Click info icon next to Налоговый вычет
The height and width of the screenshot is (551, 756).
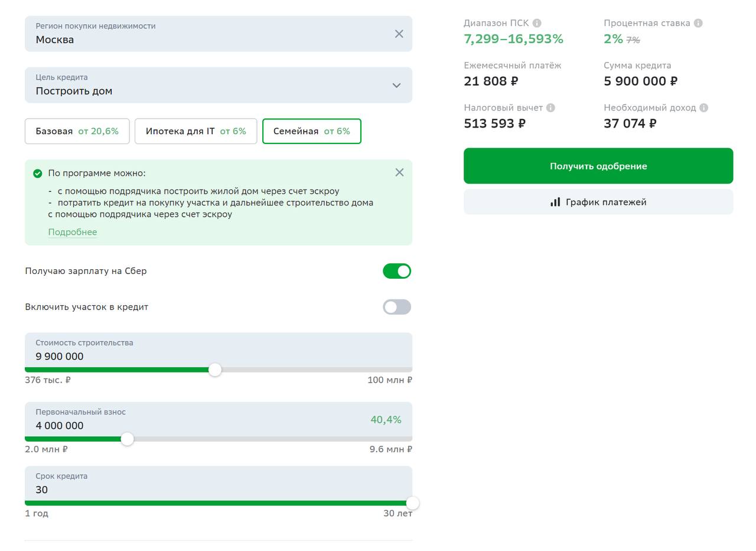(550, 107)
